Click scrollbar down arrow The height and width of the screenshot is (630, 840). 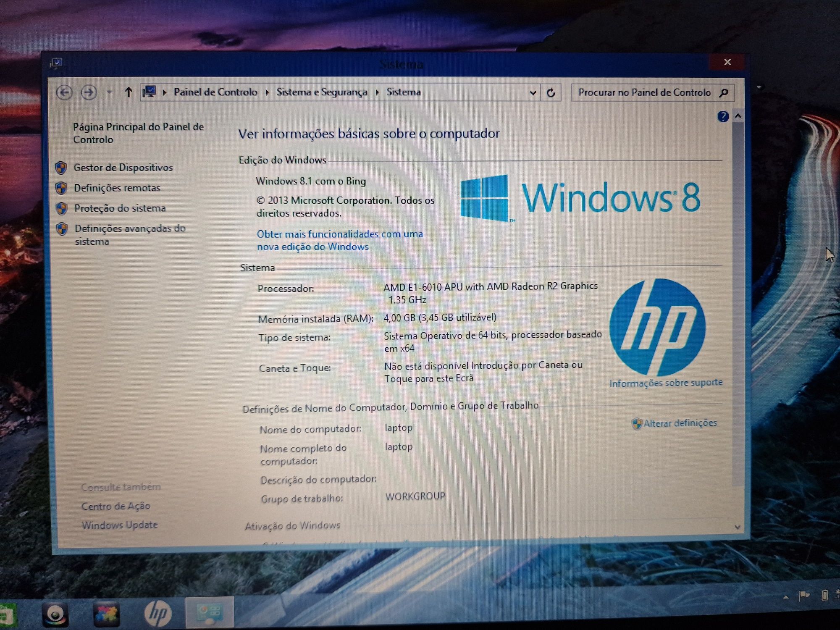click(738, 527)
